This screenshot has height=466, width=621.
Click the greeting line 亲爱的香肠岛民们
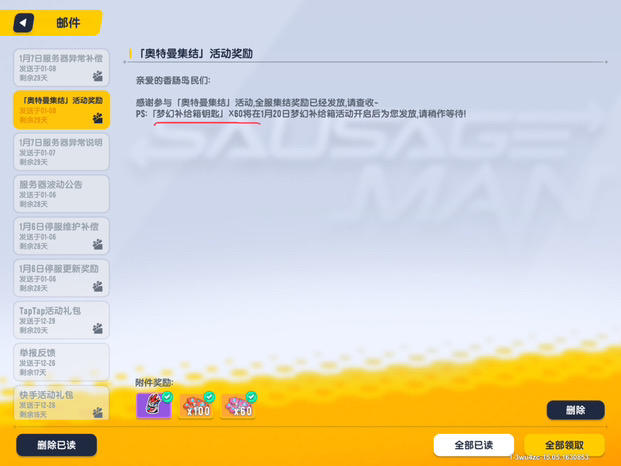click(x=173, y=81)
